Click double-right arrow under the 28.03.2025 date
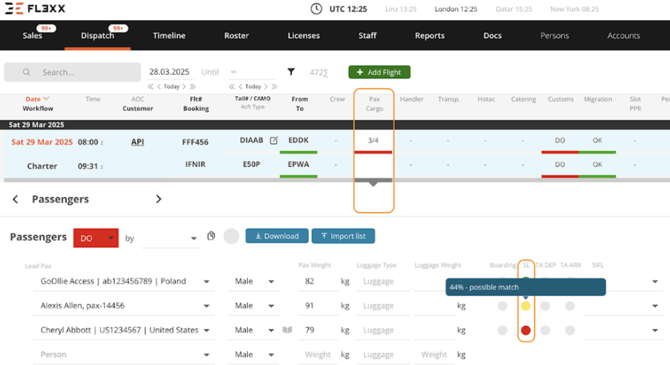The image size is (670, 365). tap(192, 86)
